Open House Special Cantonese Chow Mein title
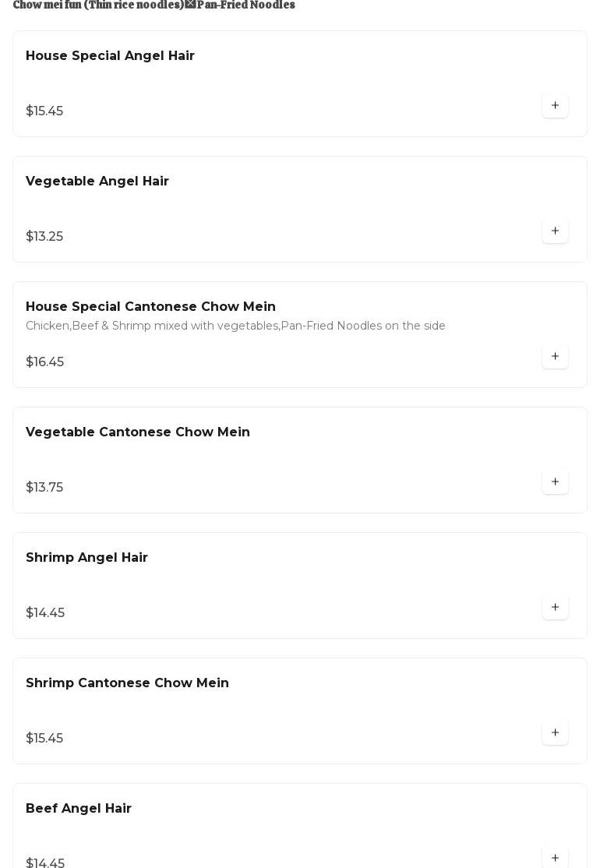The width and height of the screenshot is (600, 868). click(150, 307)
